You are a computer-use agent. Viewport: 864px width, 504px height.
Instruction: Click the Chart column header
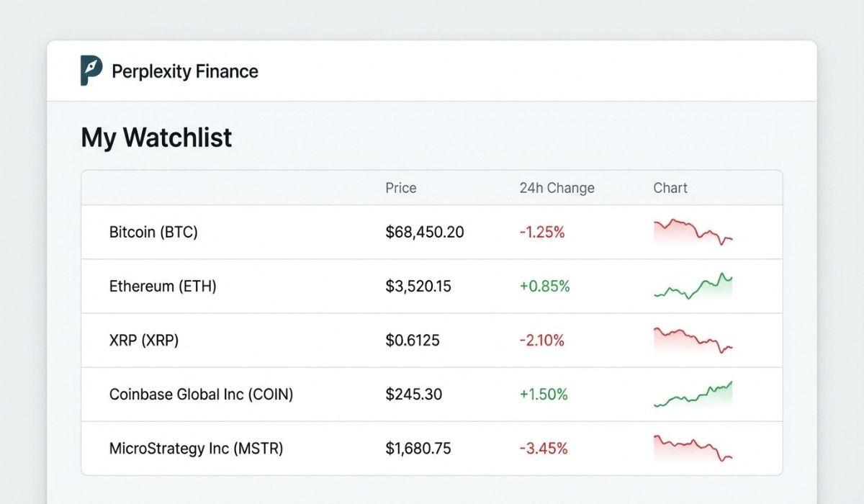pos(670,188)
